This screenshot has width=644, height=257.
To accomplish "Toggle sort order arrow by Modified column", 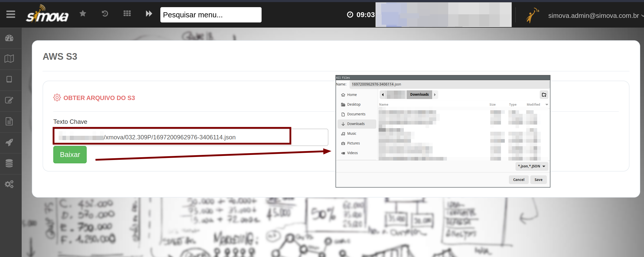I will click(547, 105).
